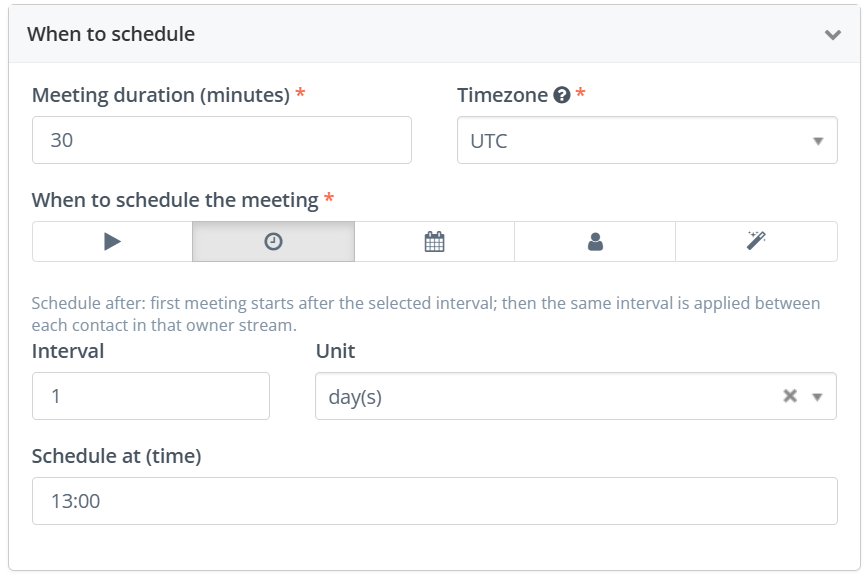Choose the calendar date schedule option

pyautogui.click(x=435, y=241)
